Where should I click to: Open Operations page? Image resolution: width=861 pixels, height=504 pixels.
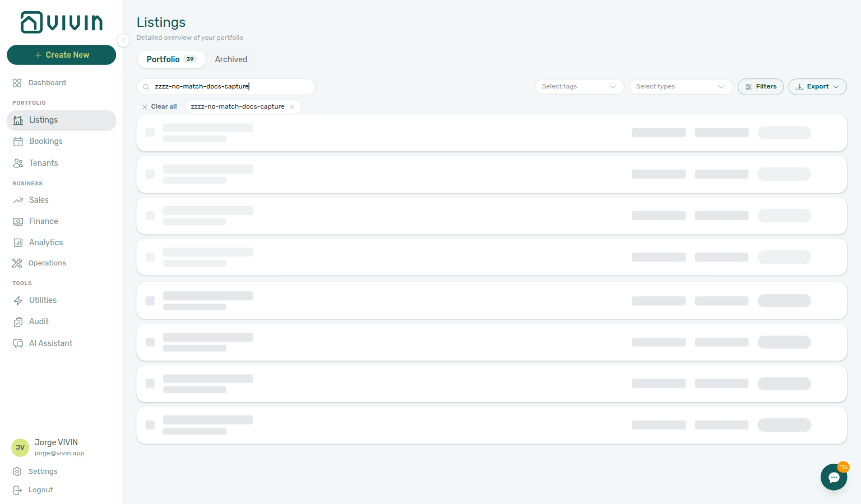coord(47,263)
